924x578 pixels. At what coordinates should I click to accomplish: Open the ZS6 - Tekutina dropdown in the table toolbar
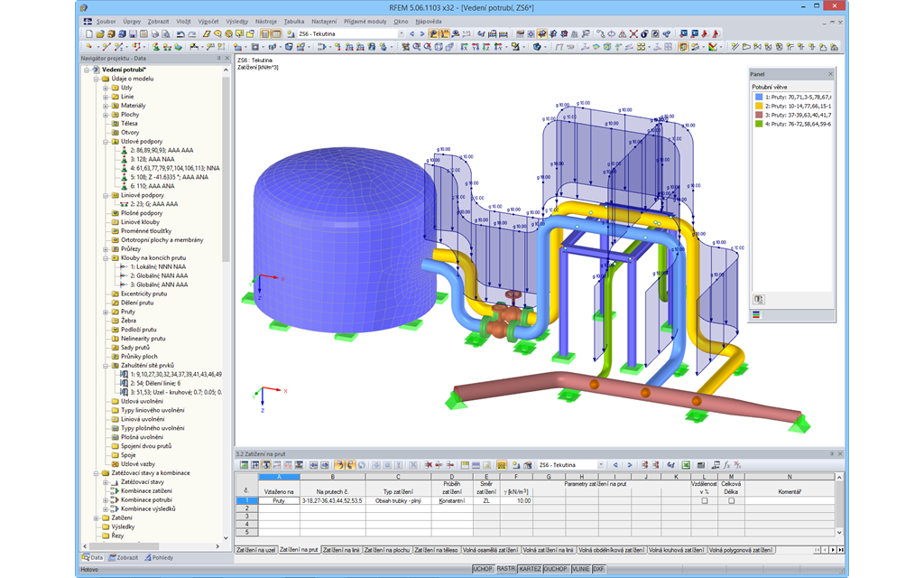[x=600, y=465]
